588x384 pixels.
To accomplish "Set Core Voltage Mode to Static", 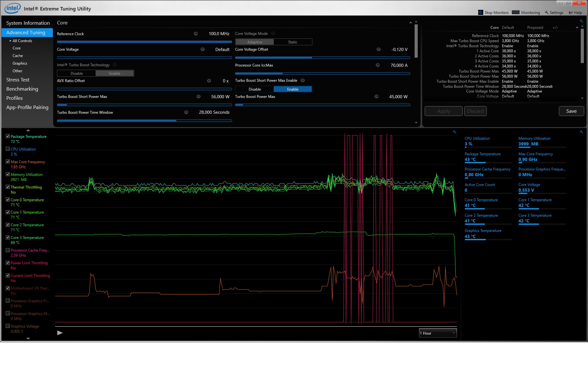I will tap(293, 42).
